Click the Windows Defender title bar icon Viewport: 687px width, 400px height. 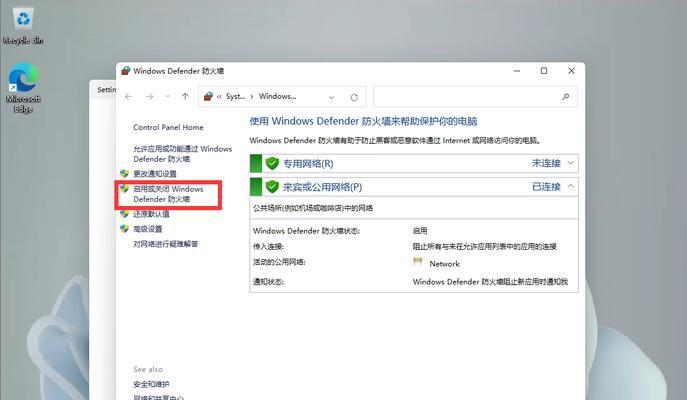(x=126, y=71)
